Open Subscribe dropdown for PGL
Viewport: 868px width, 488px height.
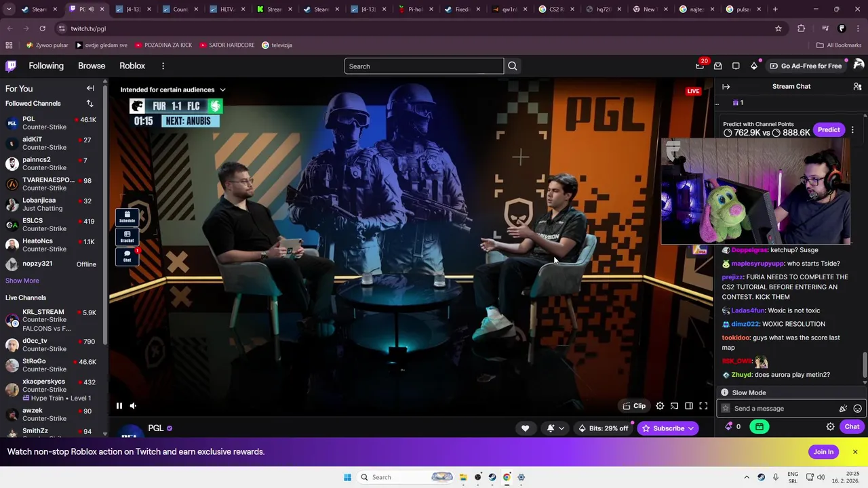tap(668, 428)
